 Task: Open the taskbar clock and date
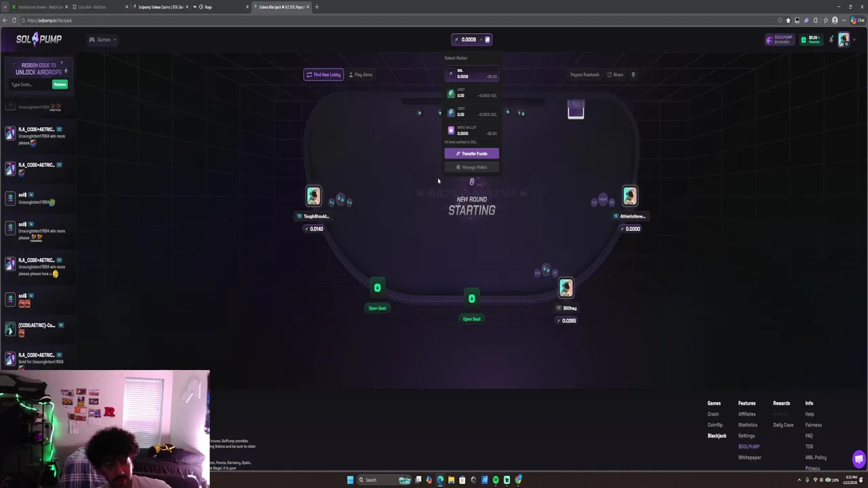click(850, 480)
